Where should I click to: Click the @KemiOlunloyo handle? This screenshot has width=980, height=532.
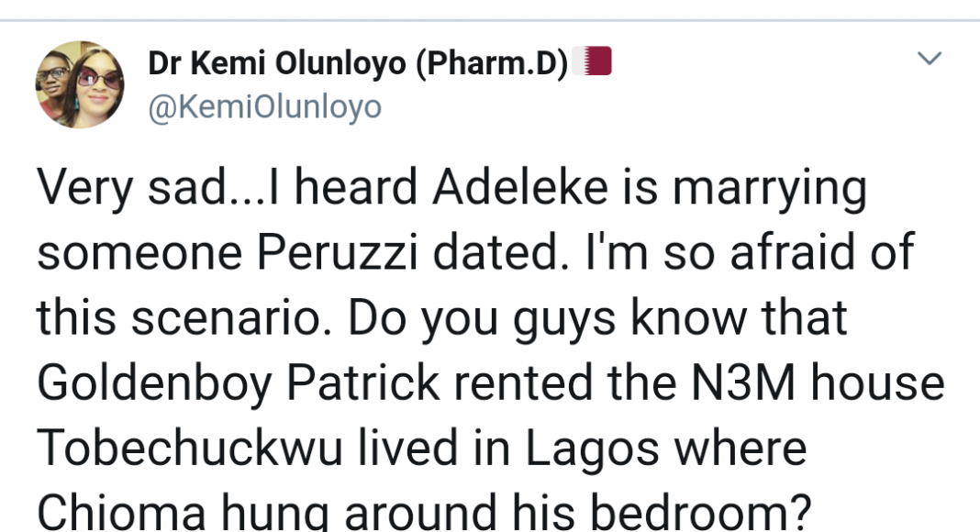[x=264, y=107]
